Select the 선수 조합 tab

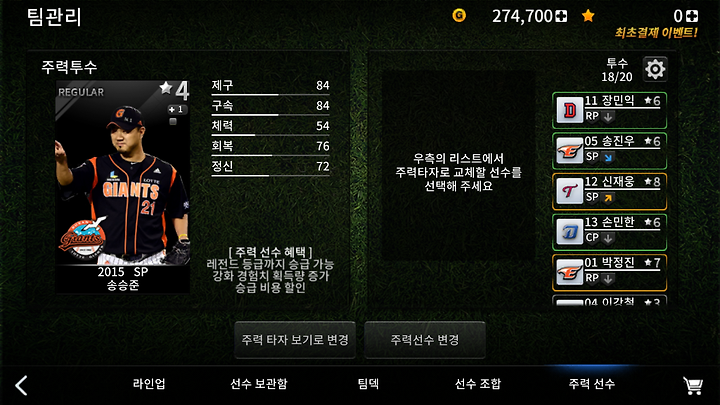[478, 384]
